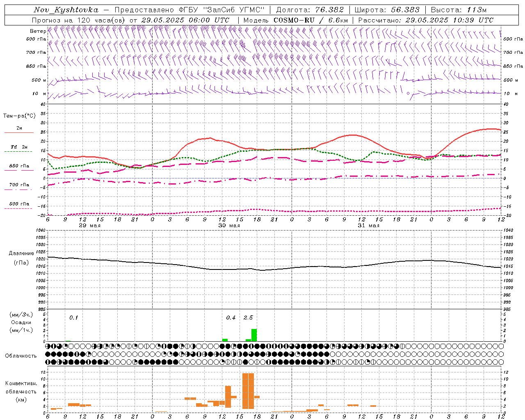This screenshot has height=420, width=525.
Task: Select the Тем-ра(°C) panel label
Action: click(19, 116)
